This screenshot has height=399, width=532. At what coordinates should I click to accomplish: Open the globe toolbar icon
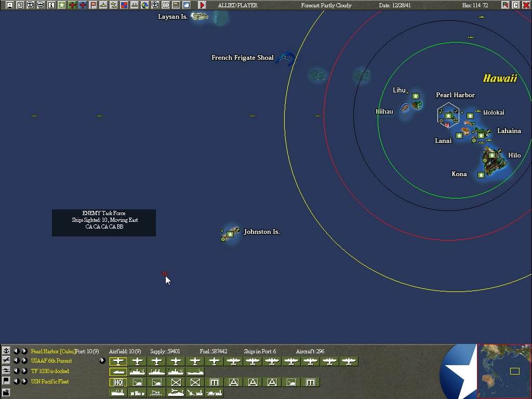(145, 5)
